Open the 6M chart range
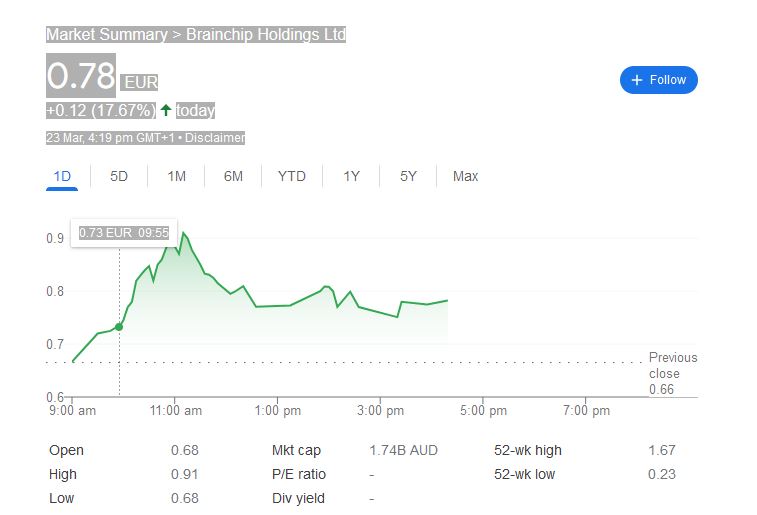Screen dimensions: 757x515 point(233,177)
